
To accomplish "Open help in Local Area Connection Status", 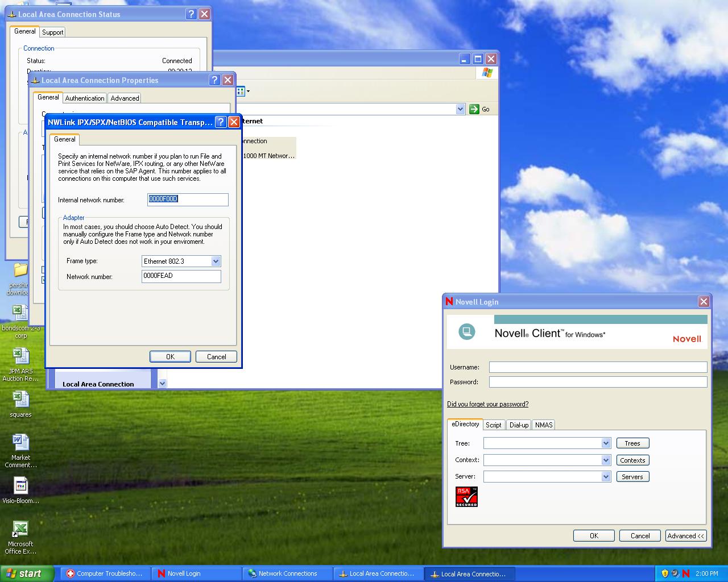I will pyautogui.click(x=192, y=14).
